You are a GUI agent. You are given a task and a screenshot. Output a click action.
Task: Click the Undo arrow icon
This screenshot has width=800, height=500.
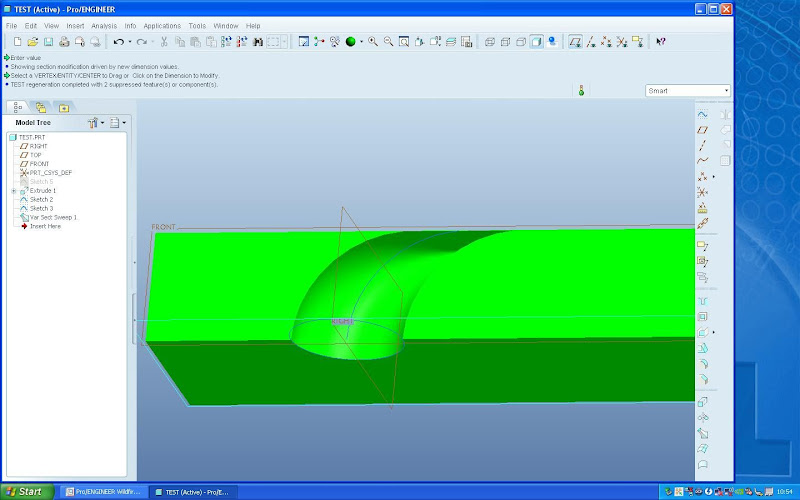click(x=118, y=42)
